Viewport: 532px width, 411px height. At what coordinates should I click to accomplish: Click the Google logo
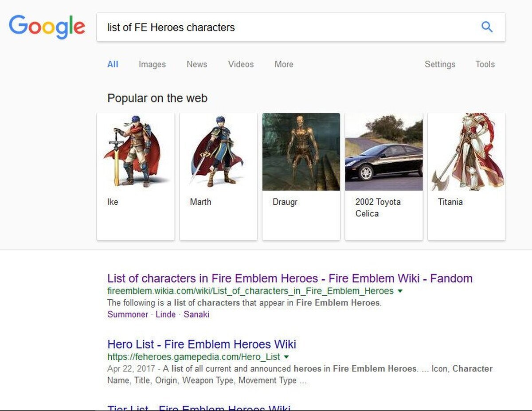point(47,27)
